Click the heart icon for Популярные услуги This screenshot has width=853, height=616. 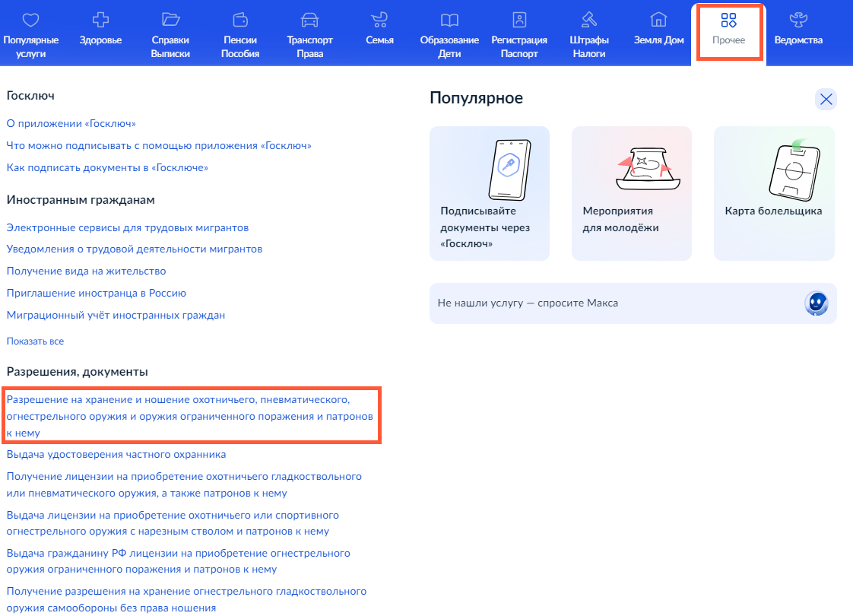30,20
